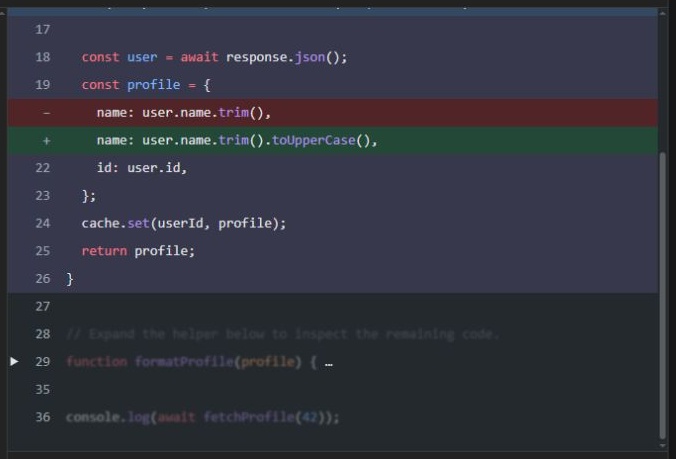The image size is (676, 459).
Task: Click line number 26 in the gutter
Action: tap(43, 278)
